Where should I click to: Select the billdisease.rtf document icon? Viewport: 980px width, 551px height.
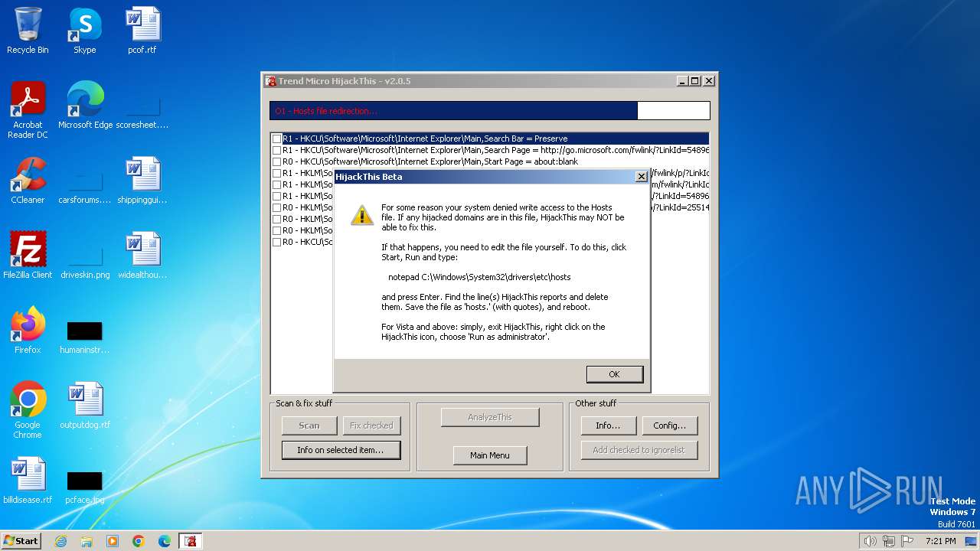pos(28,480)
